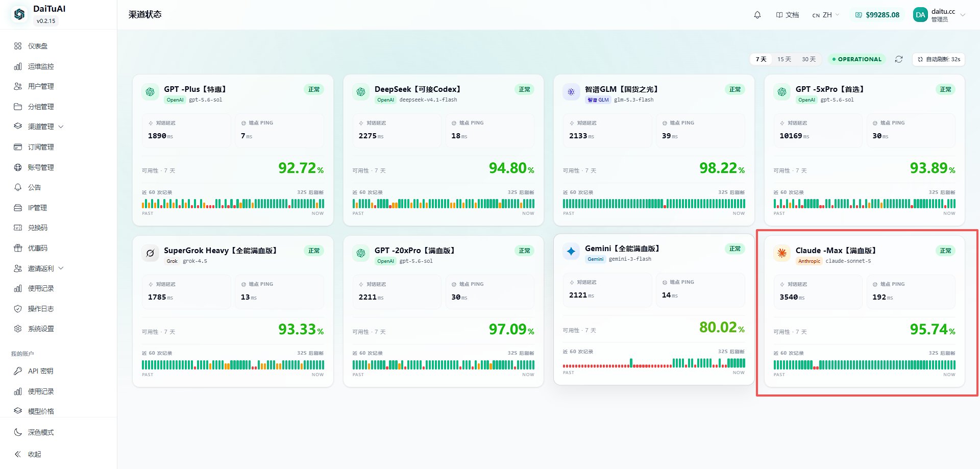This screenshot has width=980, height=469.
Task: Switch to the 15 天 range tab
Action: (x=784, y=59)
